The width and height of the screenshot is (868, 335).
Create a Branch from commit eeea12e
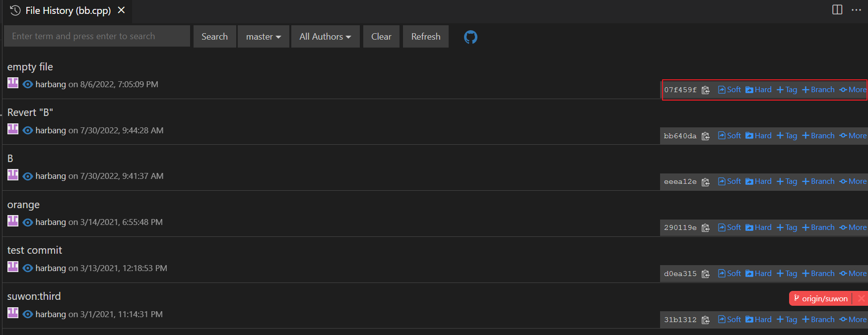coord(818,181)
